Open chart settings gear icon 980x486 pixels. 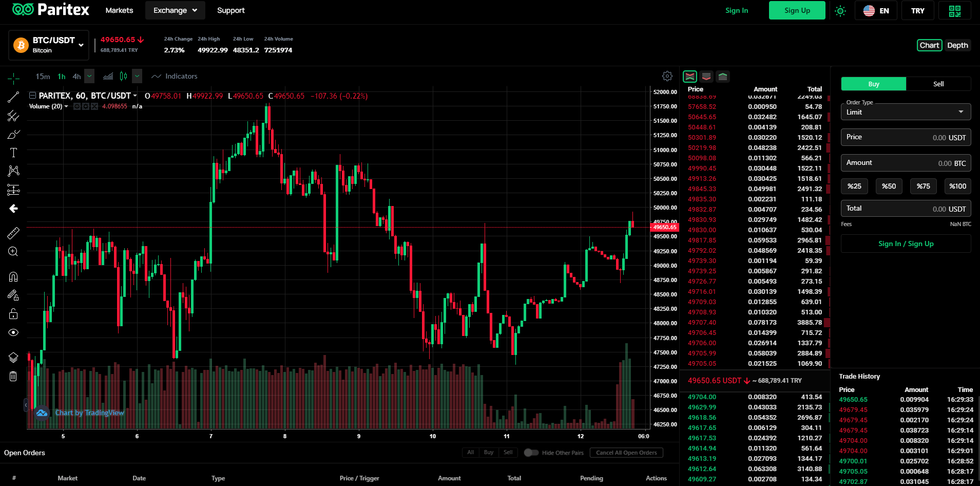[667, 76]
